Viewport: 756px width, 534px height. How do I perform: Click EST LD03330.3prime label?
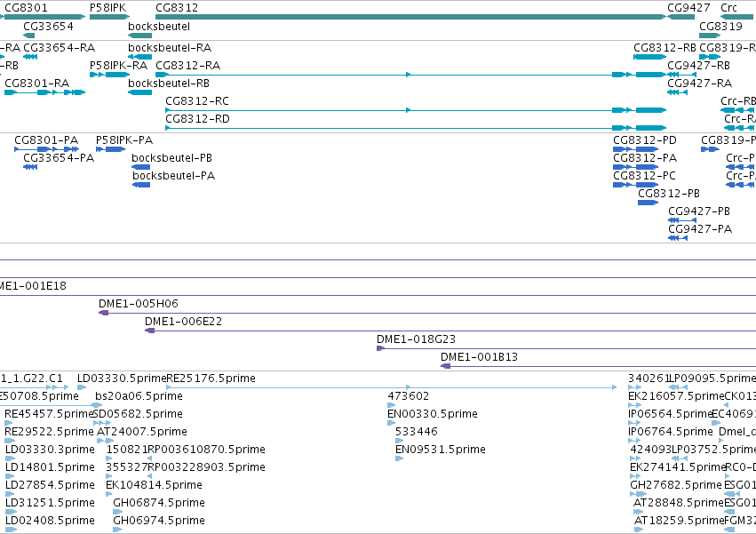coord(50,450)
